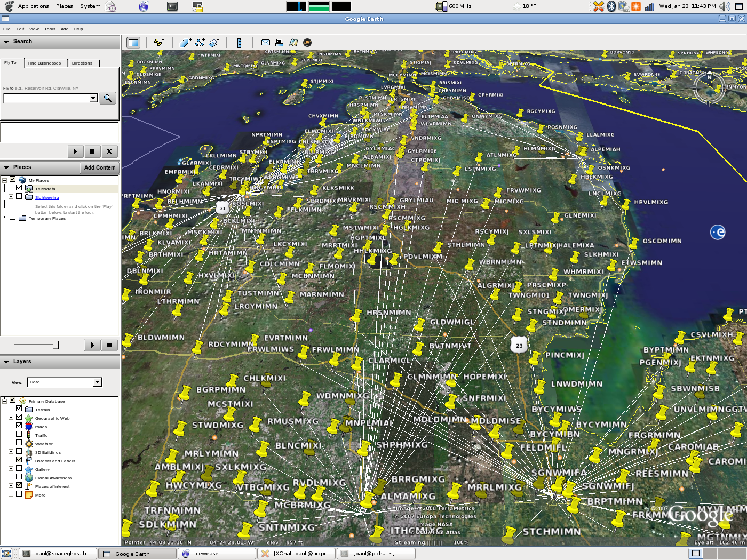The width and height of the screenshot is (747, 560).
Task: Select the GLDWMIGL pushpin placemark
Action: pyautogui.click(x=420, y=324)
